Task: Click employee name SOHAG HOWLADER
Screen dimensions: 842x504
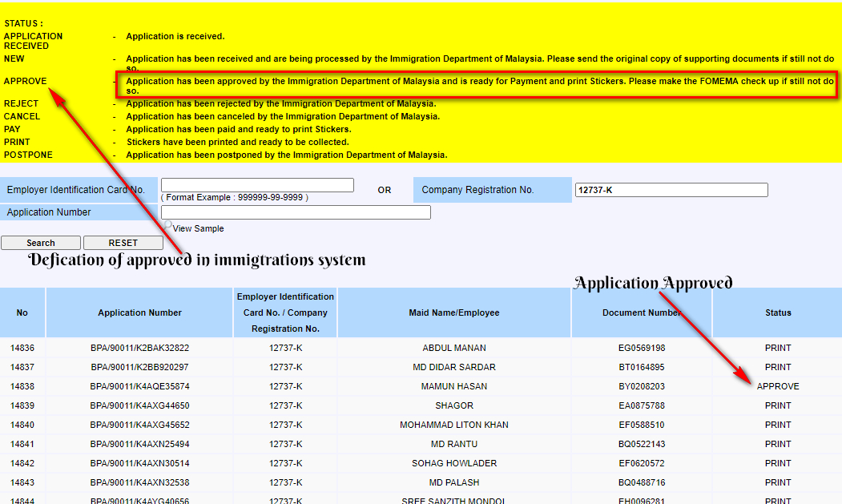Action: [x=454, y=463]
